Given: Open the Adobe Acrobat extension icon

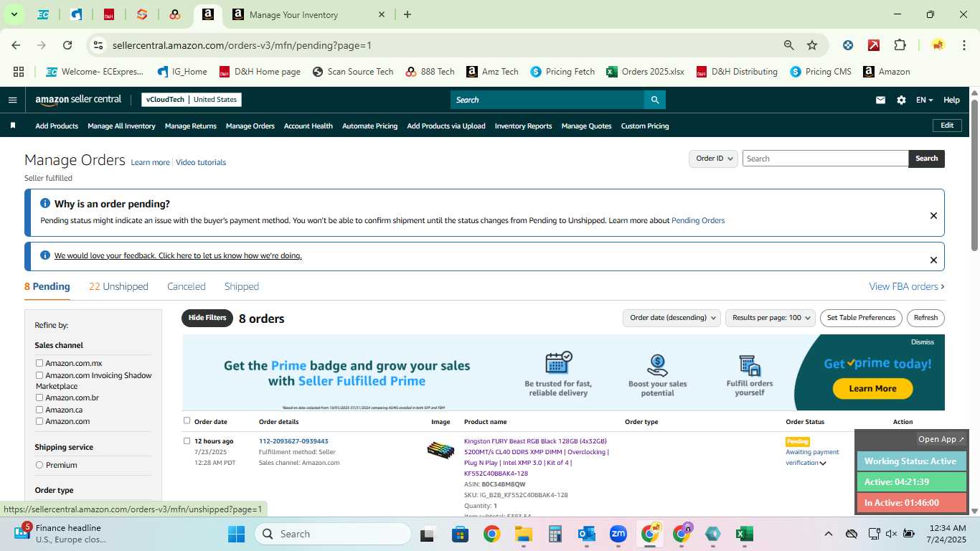Looking at the screenshot, I should click(x=874, y=45).
